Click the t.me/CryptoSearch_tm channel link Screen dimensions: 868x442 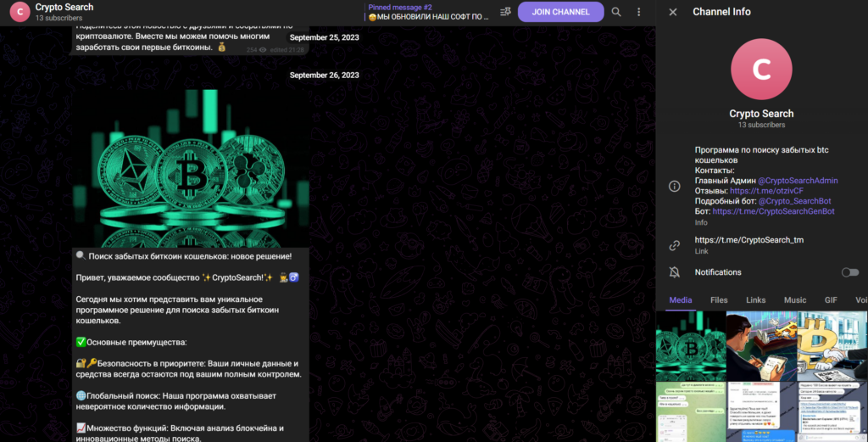point(748,240)
